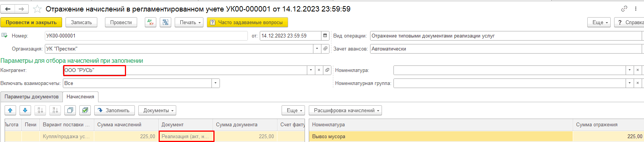Move the selected row down with blue arrow
The height and width of the screenshot is (142, 644).
click(x=25, y=110)
